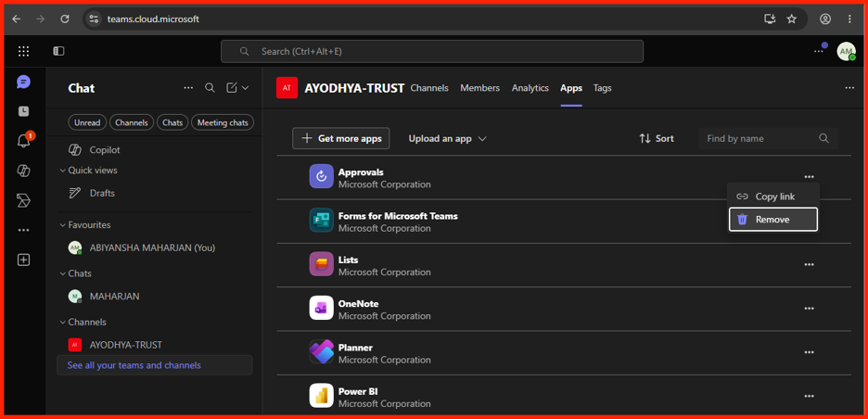
Task: View site information icon in address bar
Action: [94, 19]
